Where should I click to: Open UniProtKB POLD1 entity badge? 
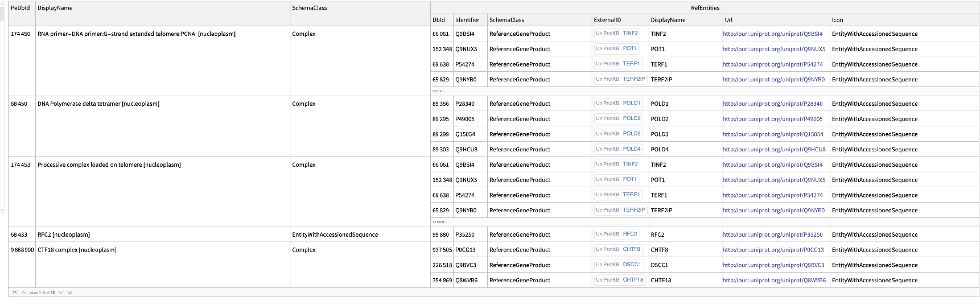point(618,104)
